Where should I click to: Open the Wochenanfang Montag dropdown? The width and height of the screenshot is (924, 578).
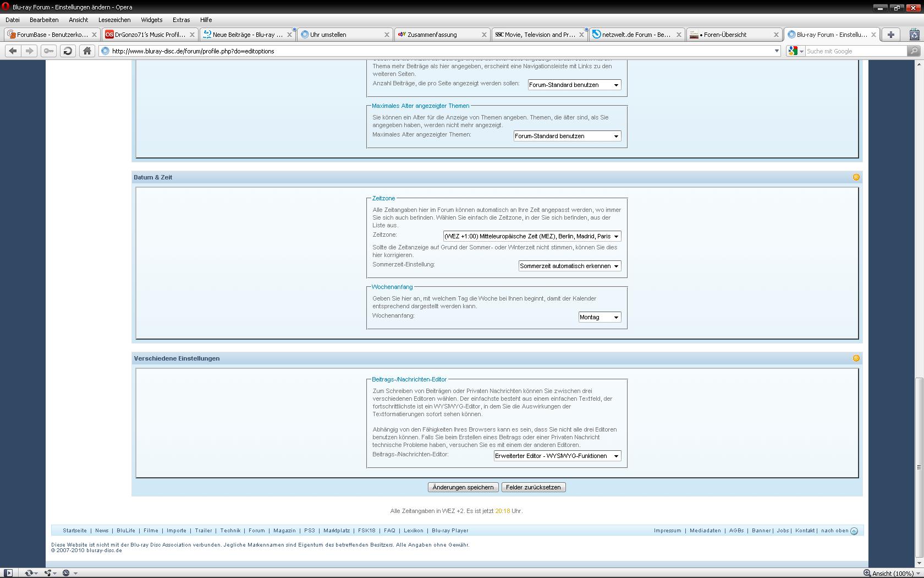(x=599, y=317)
